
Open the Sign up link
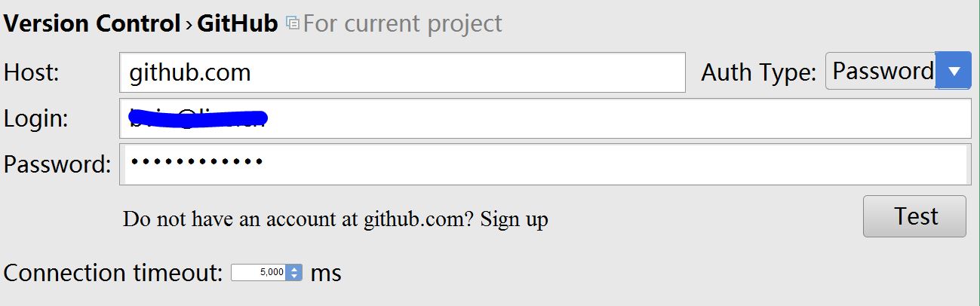click(x=515, y=219)
